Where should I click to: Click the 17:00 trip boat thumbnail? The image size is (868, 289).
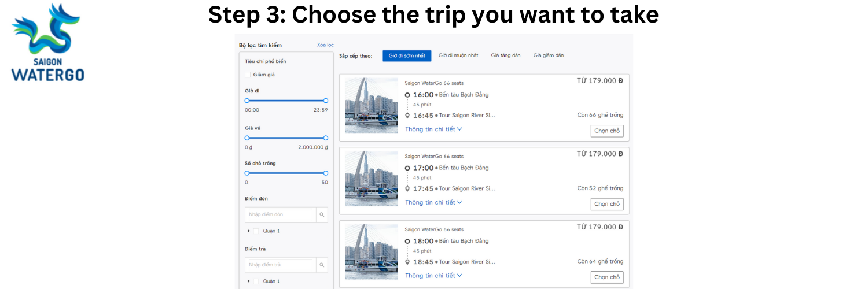point(372,179)
